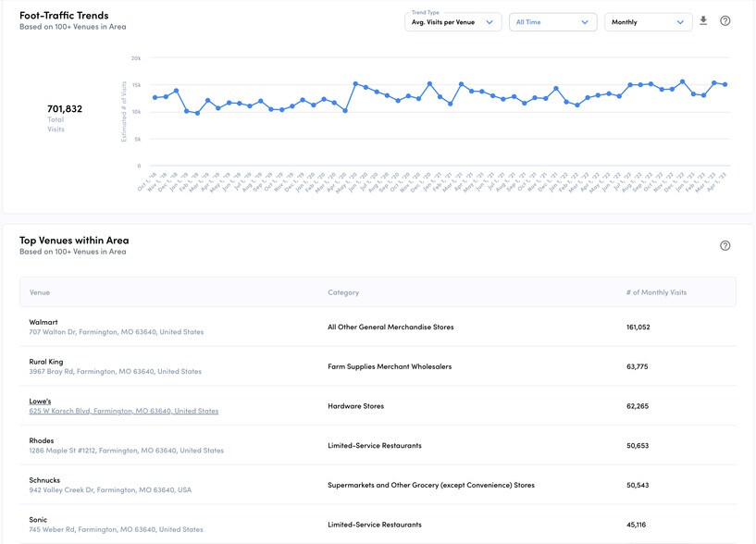756x544 pixels.
Task: Open the All Time date range dropdown
Action: [552, 22]
